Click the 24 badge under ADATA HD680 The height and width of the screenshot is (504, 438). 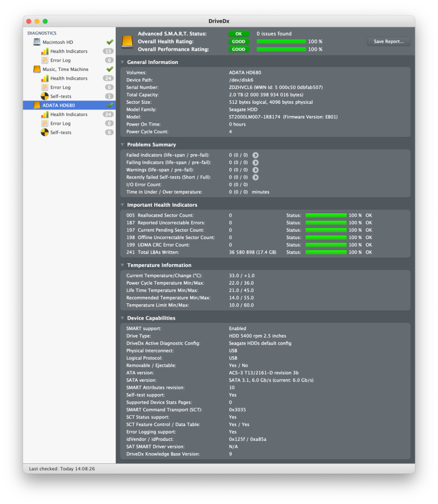tap(108, 114)
